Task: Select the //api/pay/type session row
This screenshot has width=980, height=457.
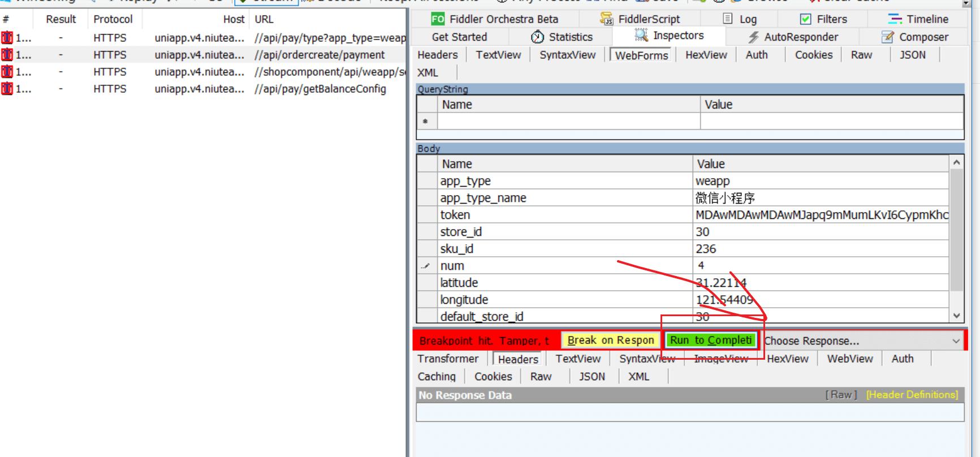Action: pos(204,38)
